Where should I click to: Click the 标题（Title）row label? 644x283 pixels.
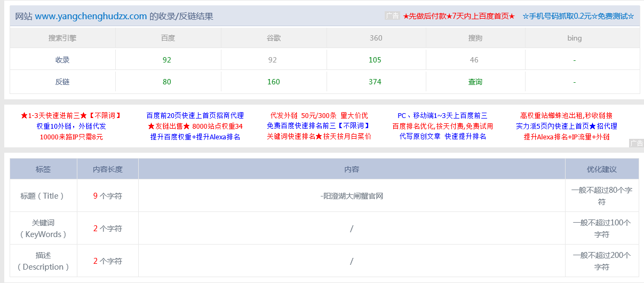click(43, 196)
